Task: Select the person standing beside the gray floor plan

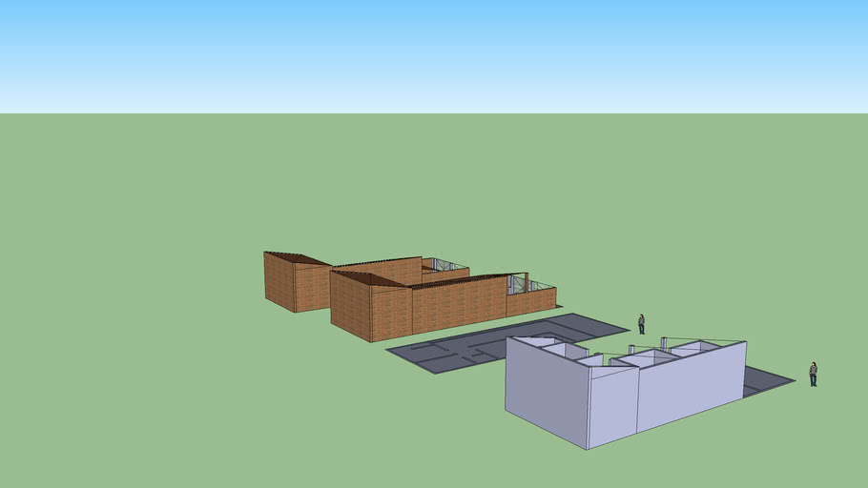Action: 641,324
